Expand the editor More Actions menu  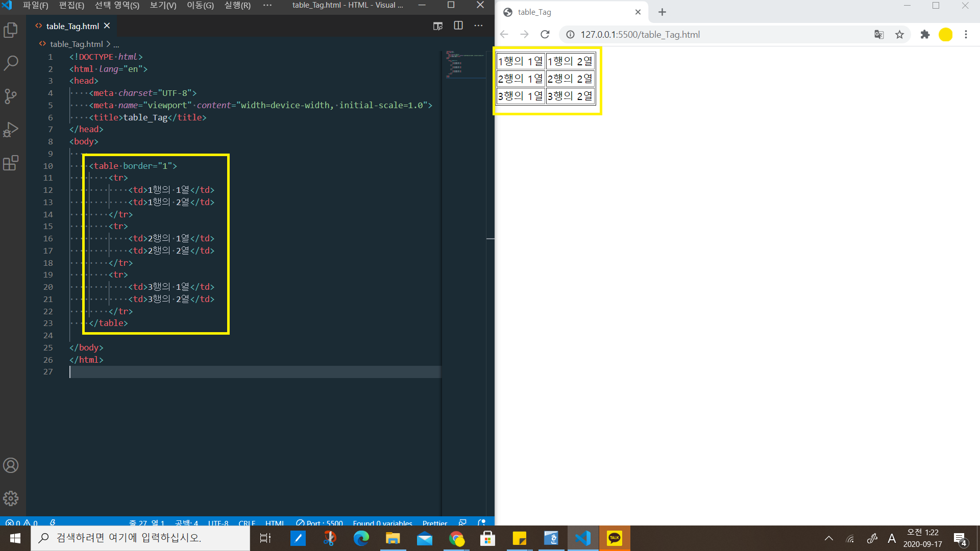[x=478, y=26]
